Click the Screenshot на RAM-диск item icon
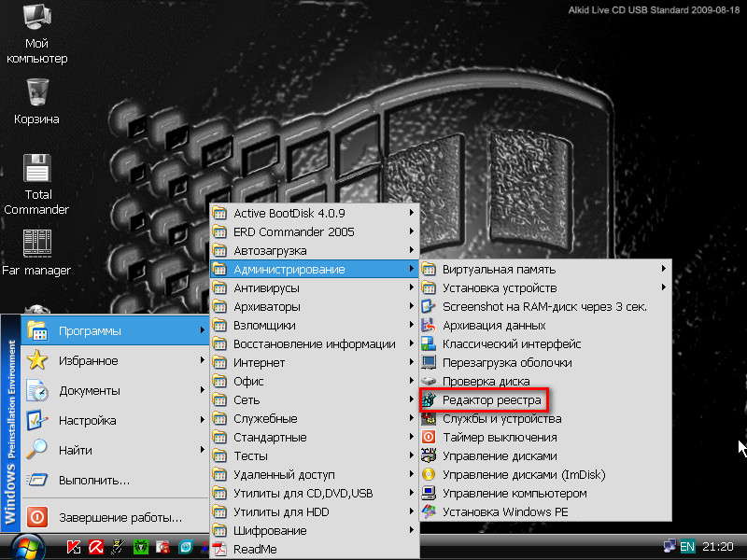The image size is (747, 560). pyautogui.click(x=429, y=307)
